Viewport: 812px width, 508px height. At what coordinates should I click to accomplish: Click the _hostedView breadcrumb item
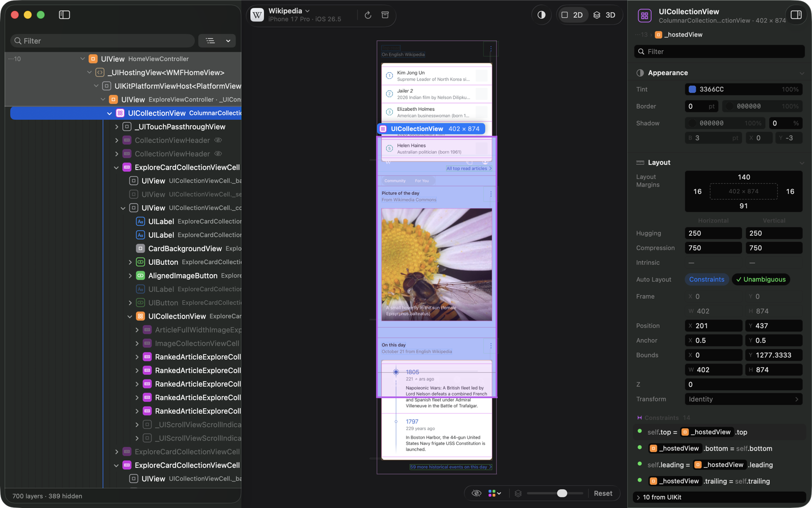click(x=679, y=35)
